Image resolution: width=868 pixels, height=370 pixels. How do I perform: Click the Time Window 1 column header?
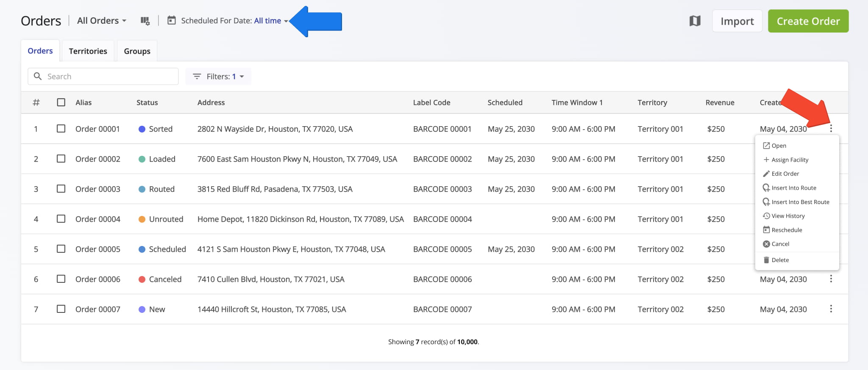click(577, 102)
